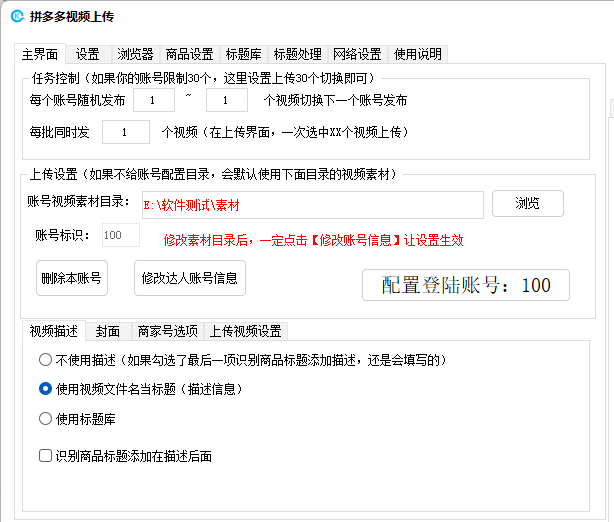Click the 账号视频素材目录 path field
The height and width of the screenshot is (522, 614).
[312, 205]
